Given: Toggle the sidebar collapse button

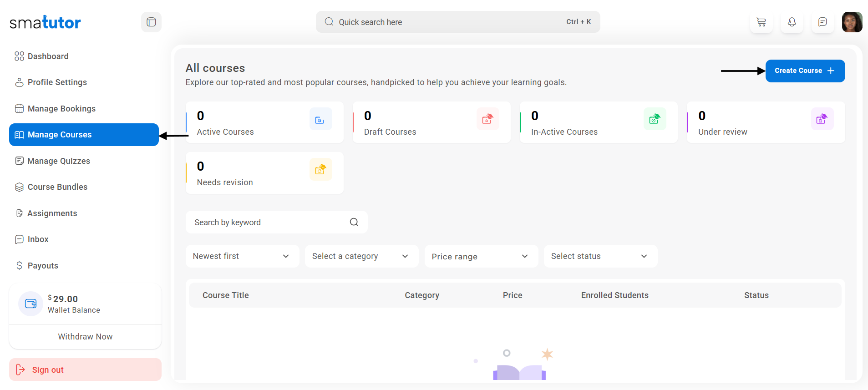Looking at the screenshot, I should (x=151, y=22).
